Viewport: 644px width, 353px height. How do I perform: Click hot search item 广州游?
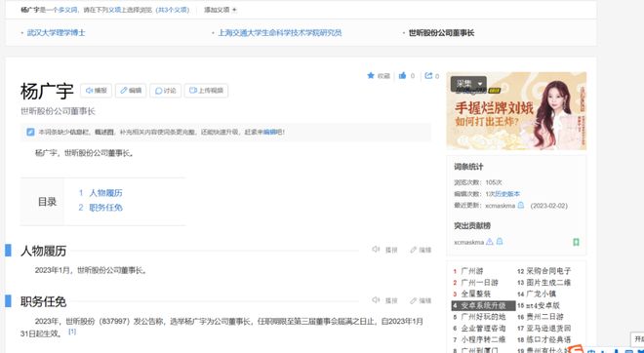click(x=472, y=271)
